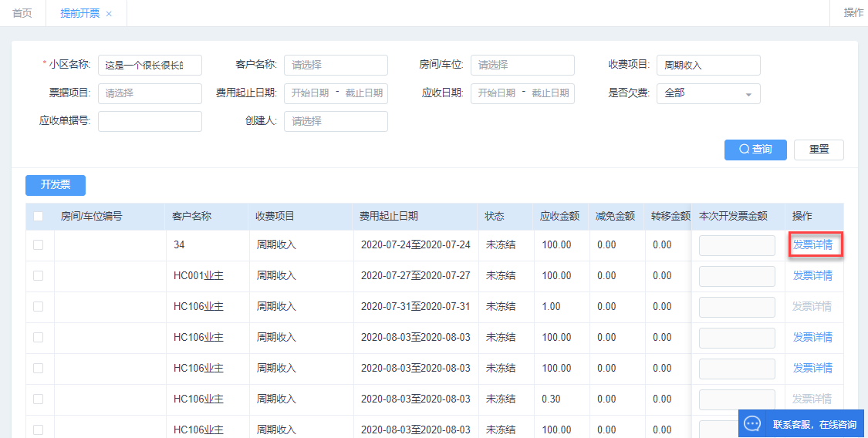Check the 0.30 amount row checkbox
This screenshot has height=438, width=868.
click(39, 399)
